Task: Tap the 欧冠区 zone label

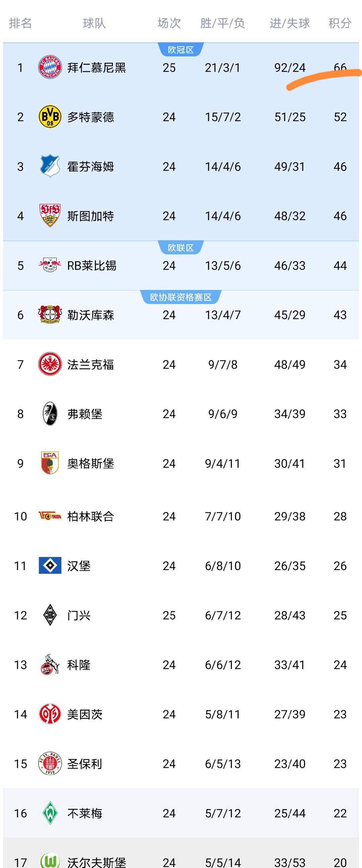Action: click(181, 50)
